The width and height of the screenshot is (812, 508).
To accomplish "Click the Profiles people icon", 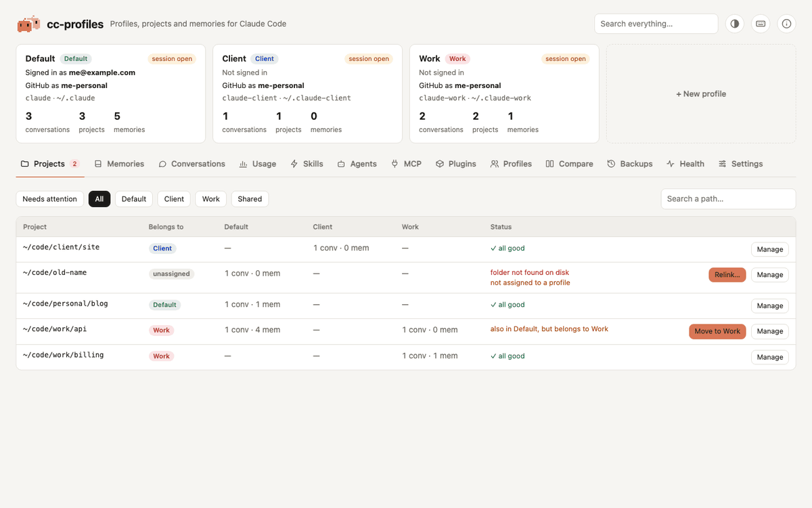I will click(495, 164).
